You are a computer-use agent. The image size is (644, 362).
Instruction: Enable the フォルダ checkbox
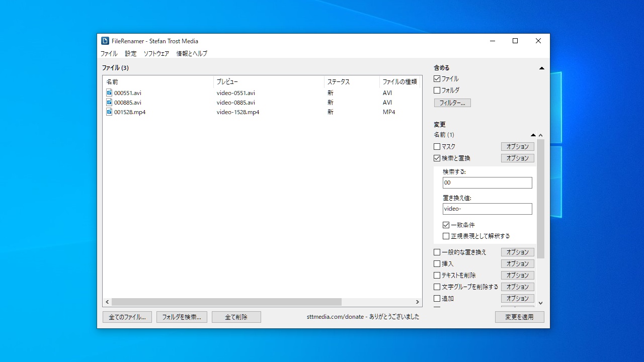pos(437,90)
